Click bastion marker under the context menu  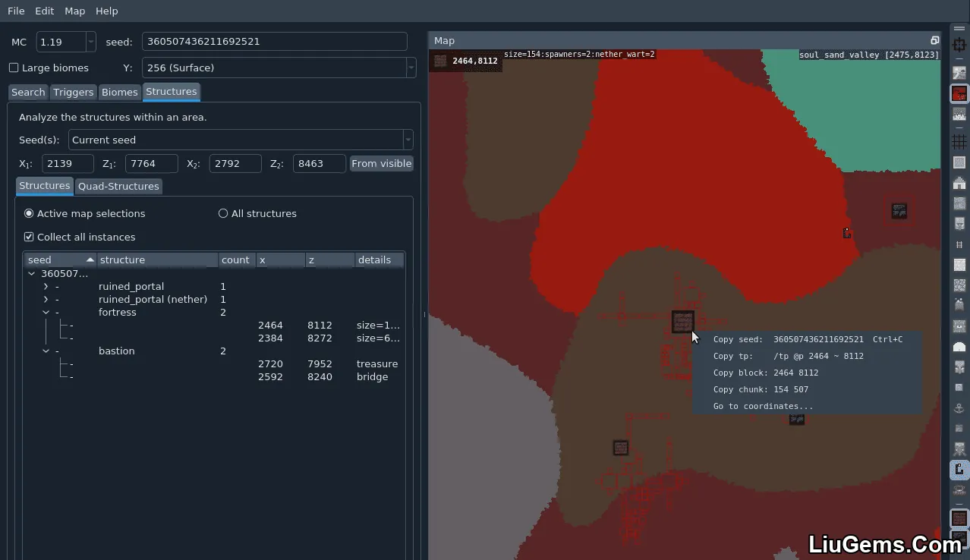[x=796, y=419]
